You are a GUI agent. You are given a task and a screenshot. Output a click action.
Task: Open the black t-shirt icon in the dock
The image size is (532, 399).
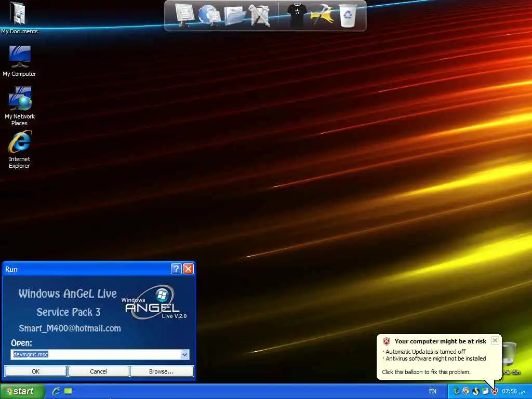pyautogui.click(x=297, y=15)
